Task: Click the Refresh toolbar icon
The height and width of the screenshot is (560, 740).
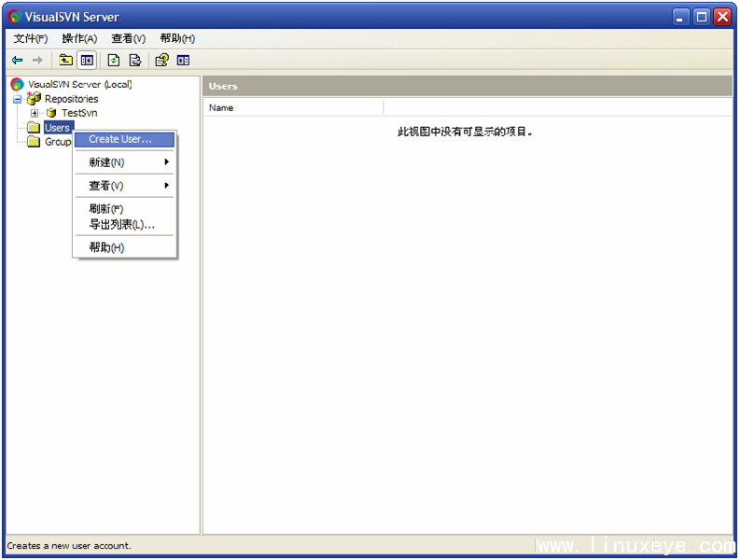Action: pyautogui.click(x=114, y=60)
